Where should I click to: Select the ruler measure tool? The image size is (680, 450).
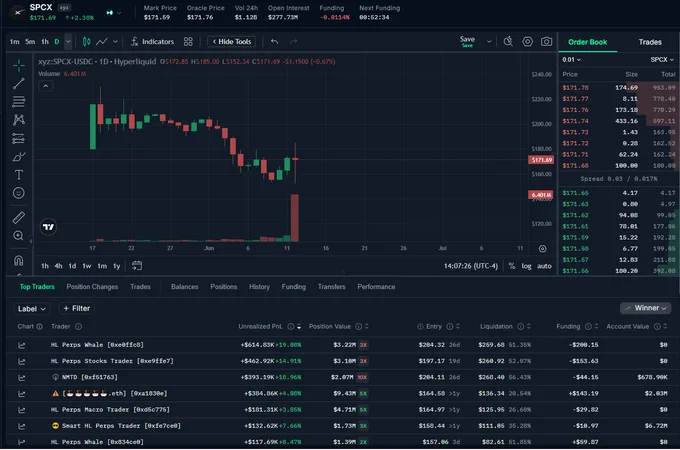tap(19, 217)
